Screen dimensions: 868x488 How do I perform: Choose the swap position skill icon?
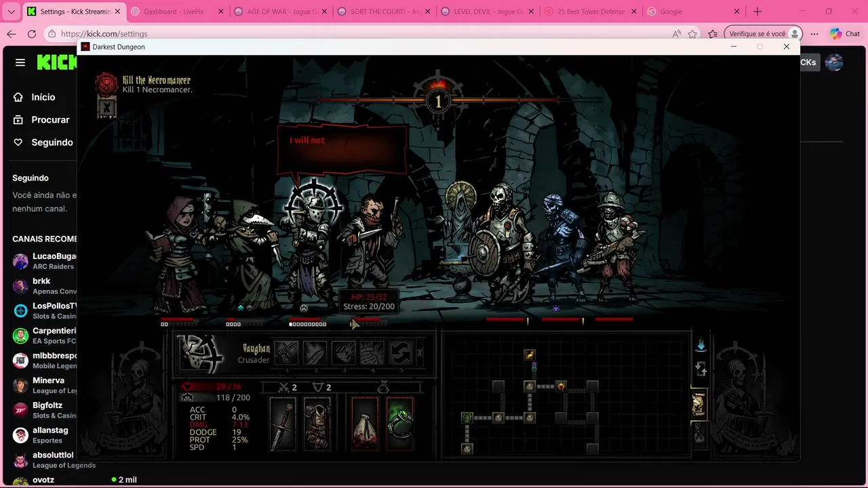400,353
